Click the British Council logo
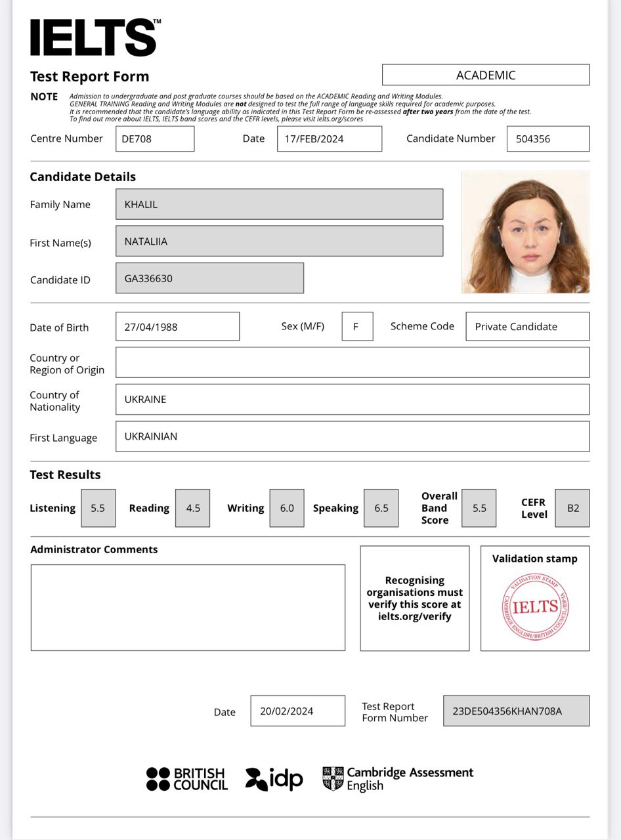The height and width of the screenshot is (840, 621). (187, 779)
